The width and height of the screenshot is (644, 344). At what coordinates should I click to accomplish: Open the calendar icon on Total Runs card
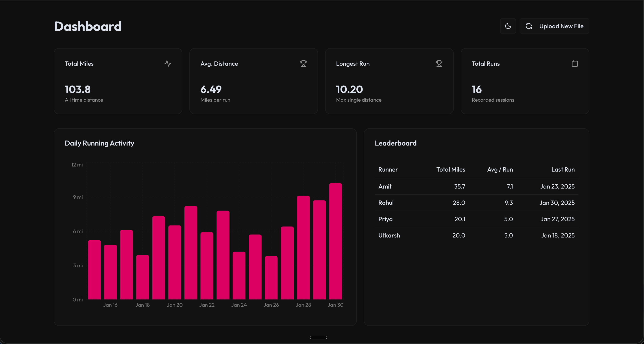(575, 64)
